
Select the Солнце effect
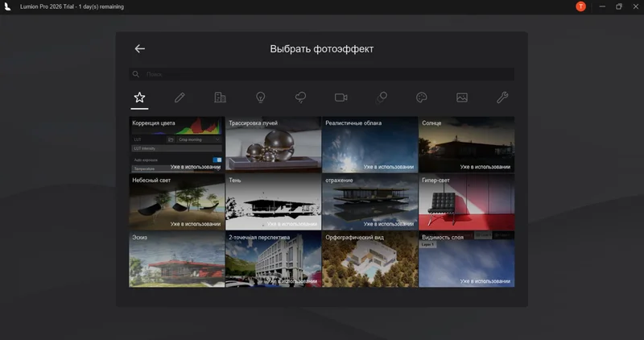tap(467, 144)
